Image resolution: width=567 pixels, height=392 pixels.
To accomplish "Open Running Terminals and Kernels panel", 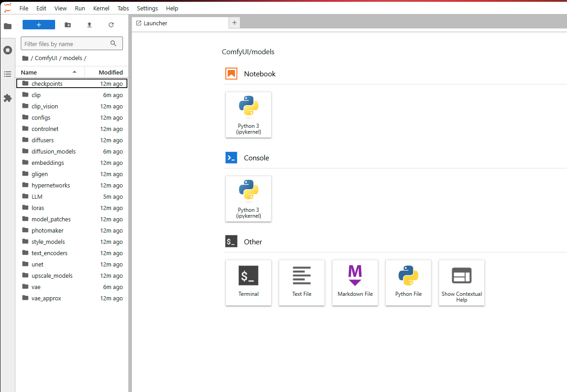I will [8, 50].
